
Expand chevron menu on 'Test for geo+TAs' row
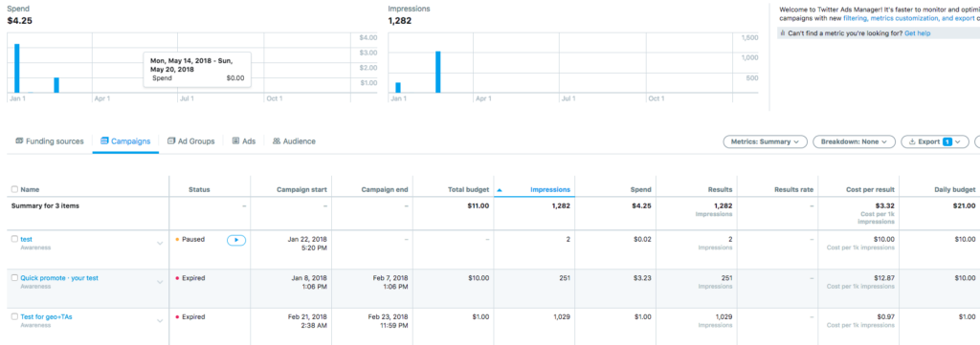(x=160, y=321)
